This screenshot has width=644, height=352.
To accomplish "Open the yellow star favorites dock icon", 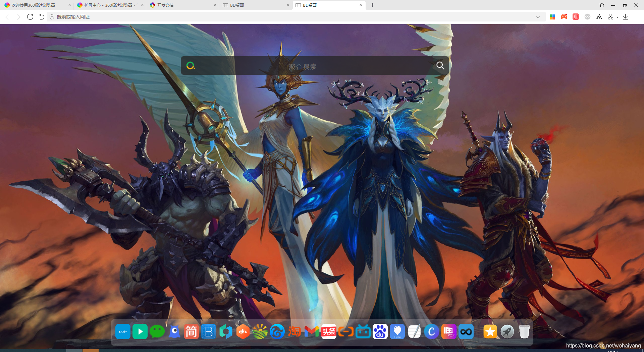I will pyautogui.click(x=490, y=332).
